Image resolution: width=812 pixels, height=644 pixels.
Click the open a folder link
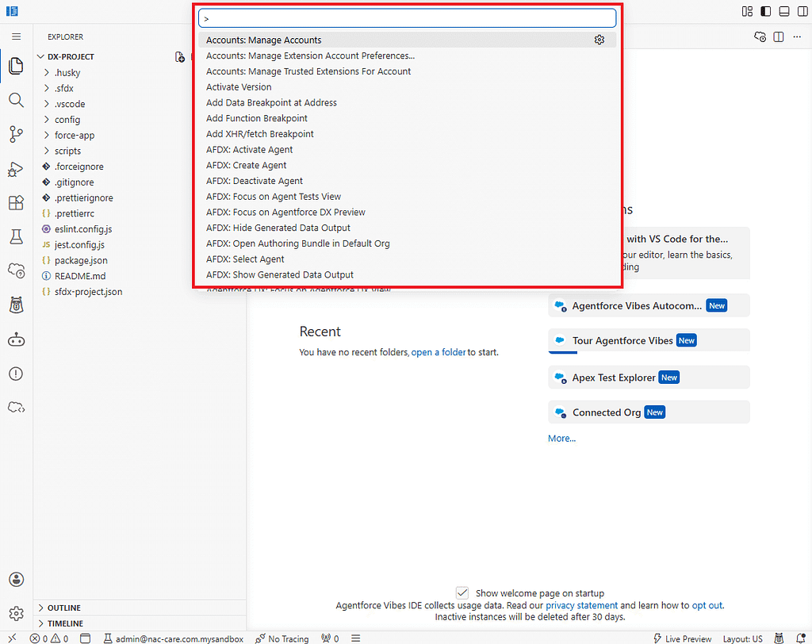click(x=438, y=352)
